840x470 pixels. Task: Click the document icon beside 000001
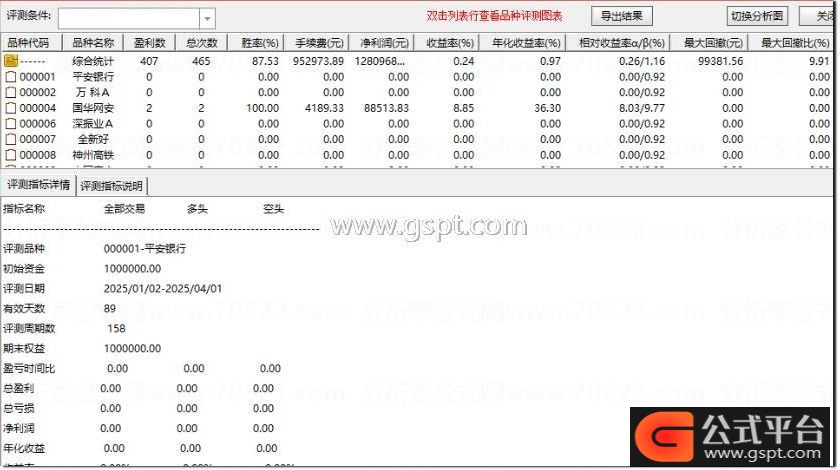pos(11,77)
